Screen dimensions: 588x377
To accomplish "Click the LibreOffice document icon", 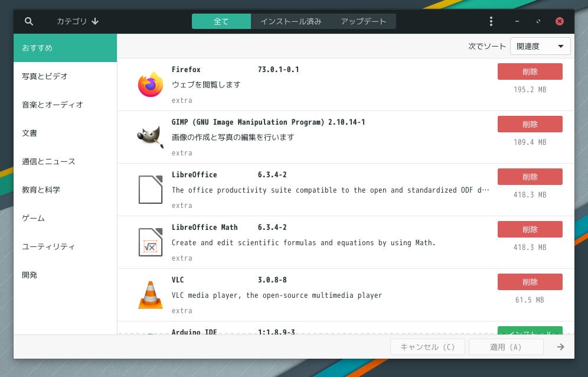I will (151, 190).
